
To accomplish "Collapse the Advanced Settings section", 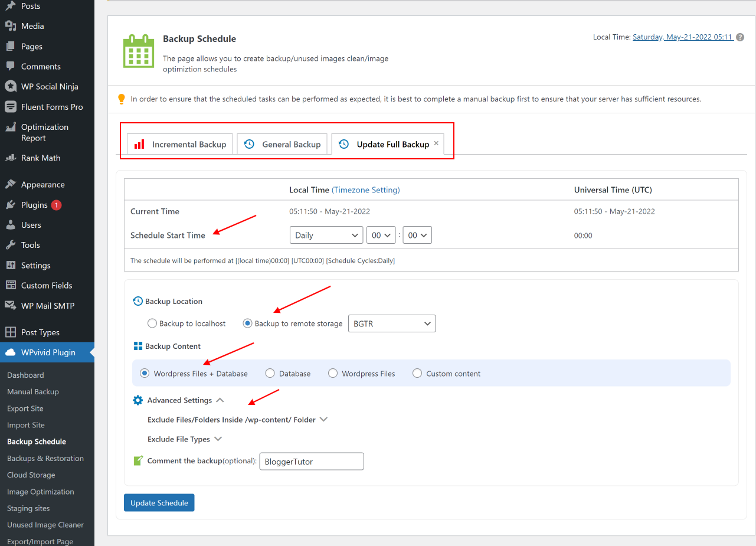I will coord(220,400).
